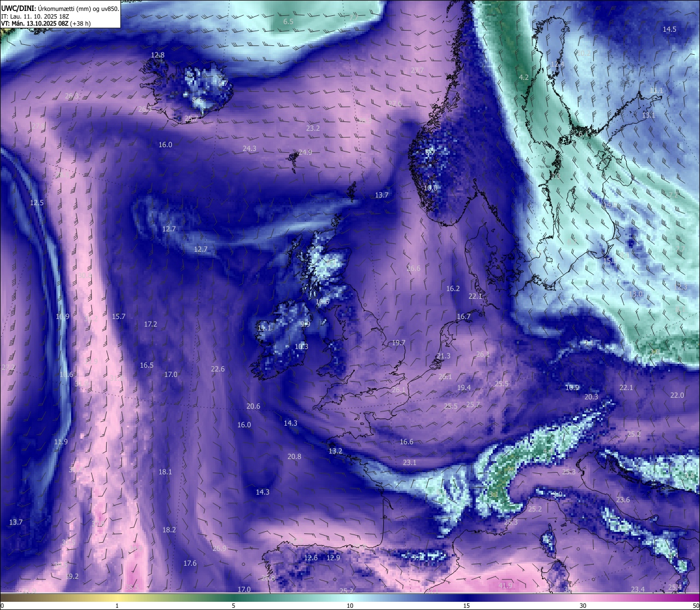This screenshot has height=610, width=700.
Task: Click the 23.6 value label near the Adriatic
Action: (623, 499)
